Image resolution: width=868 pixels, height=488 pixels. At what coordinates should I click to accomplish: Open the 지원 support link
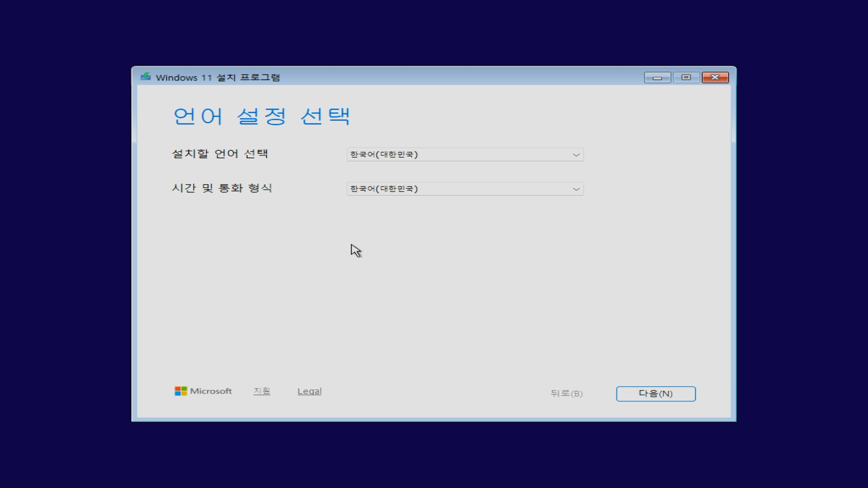(x=261, y=391)
